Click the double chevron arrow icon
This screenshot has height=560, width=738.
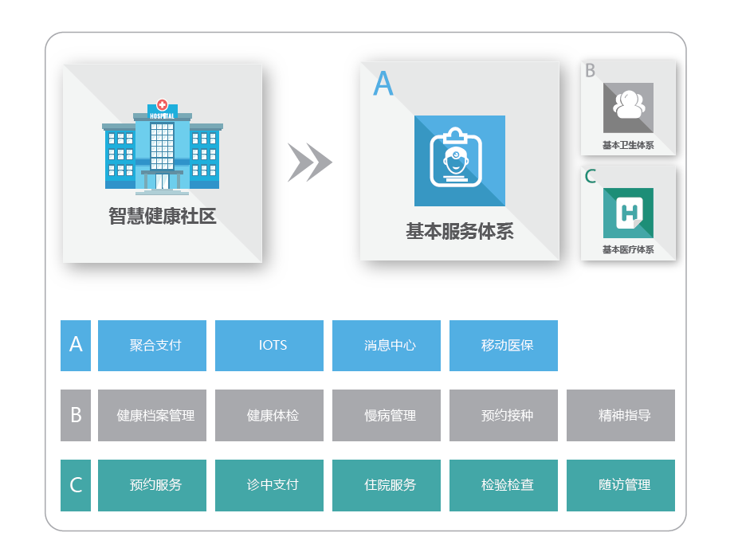(310, 163)
